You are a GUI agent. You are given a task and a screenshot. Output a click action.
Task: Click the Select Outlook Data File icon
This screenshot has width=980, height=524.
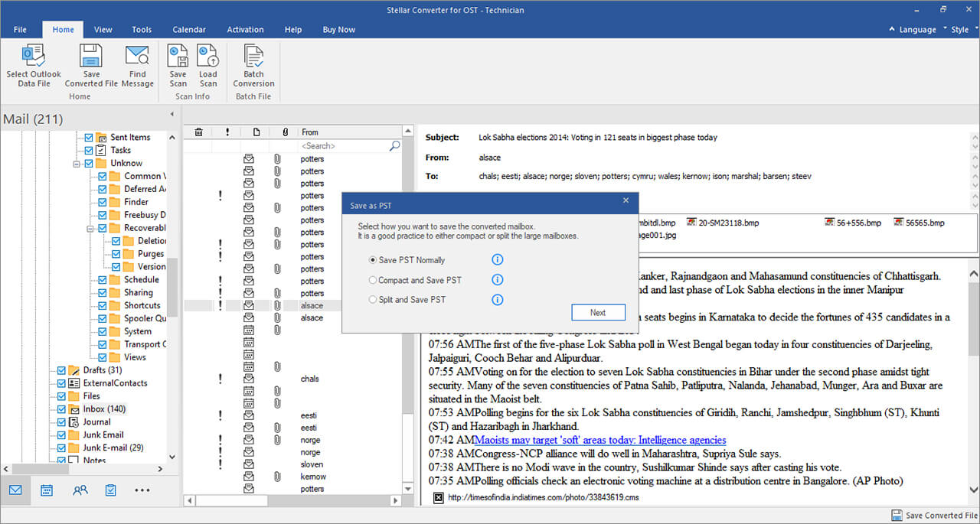34,55
